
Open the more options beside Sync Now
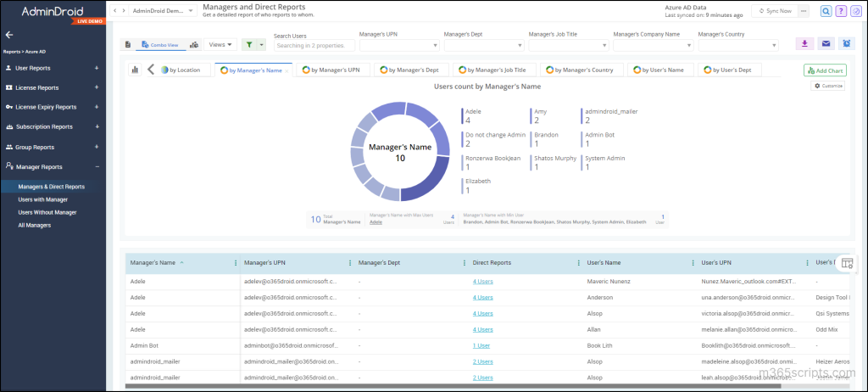[x=804, y=11]
